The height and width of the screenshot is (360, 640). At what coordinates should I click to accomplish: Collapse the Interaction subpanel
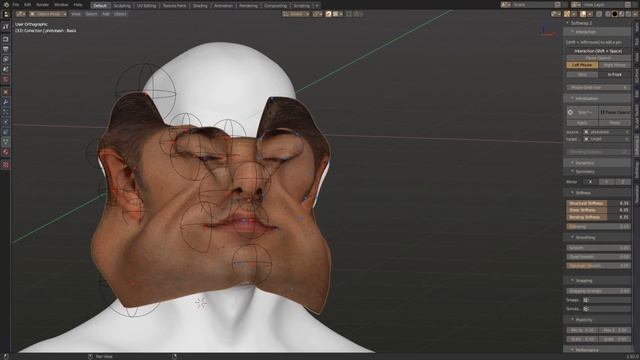click(x=597, y=31)
